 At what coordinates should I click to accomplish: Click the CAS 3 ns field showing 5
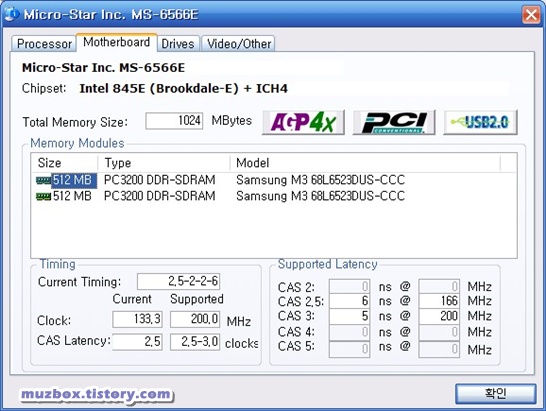coord(349,316)
